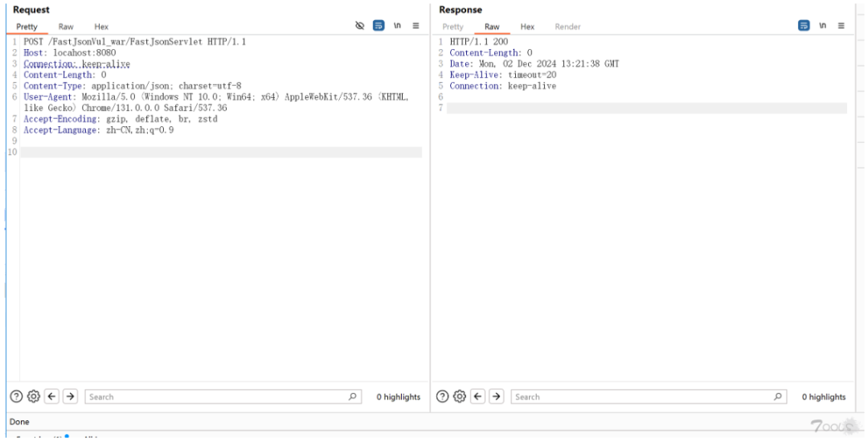
Task: Open Response Pretty tab
Action: (452, 27)
